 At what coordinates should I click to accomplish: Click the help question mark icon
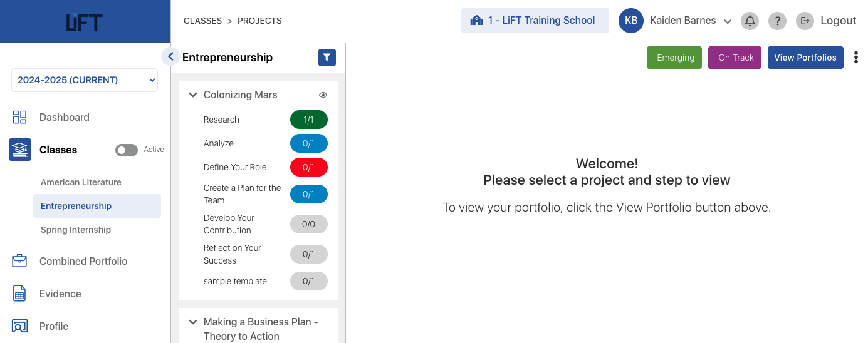(777, 21)
